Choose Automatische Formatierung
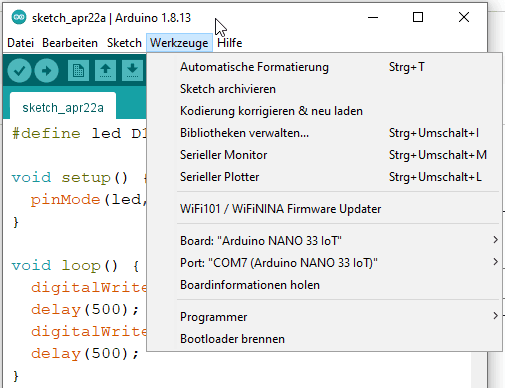 coord(324,67)
